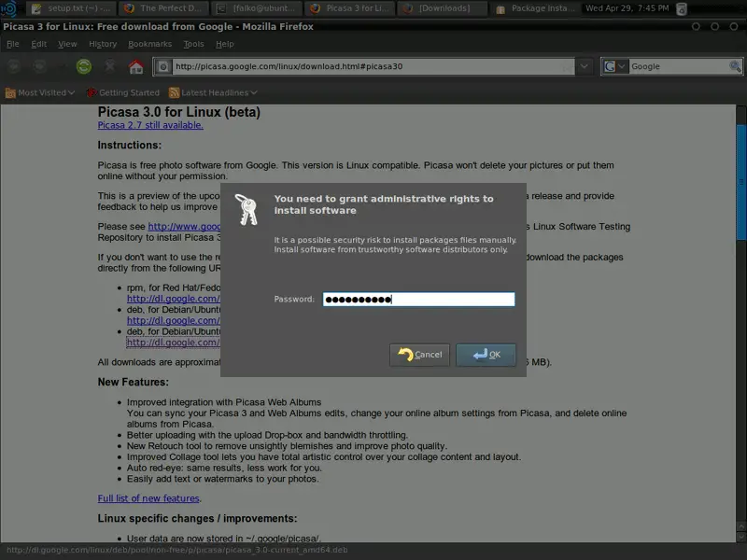Click the vertical scrollbar thumb of the page
This screenshot has height=560, width=747.
coord(740,182)
